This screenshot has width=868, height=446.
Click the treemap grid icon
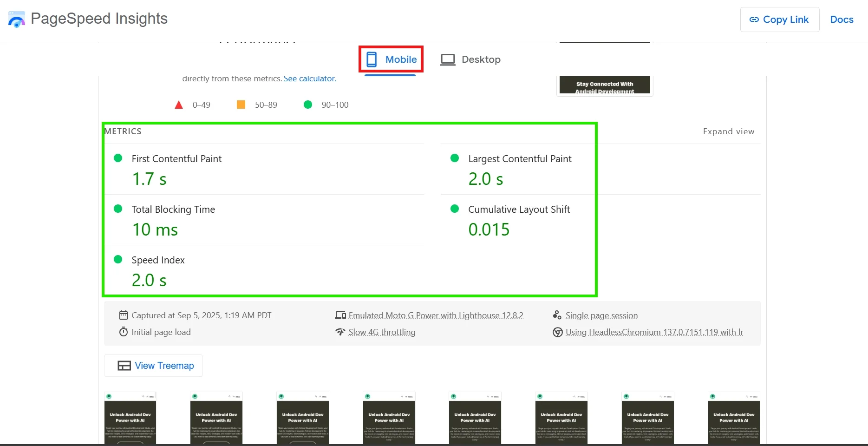124,366
